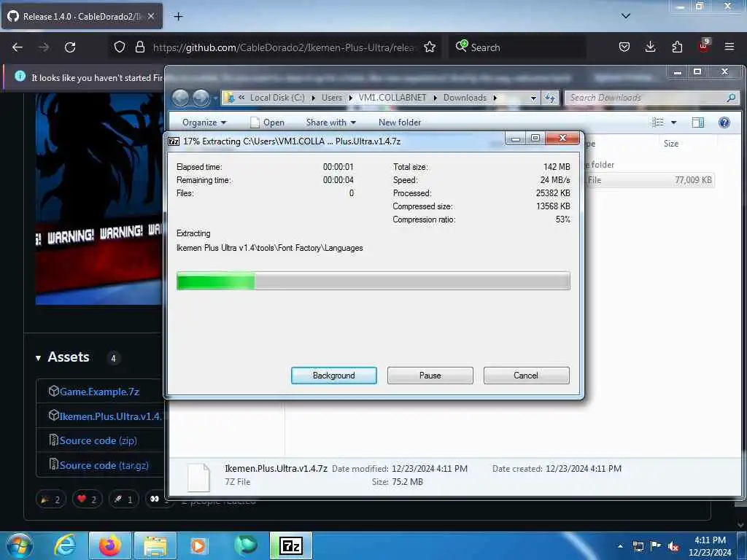Click the Explorer search magnifier icon

tap(731, 98)
